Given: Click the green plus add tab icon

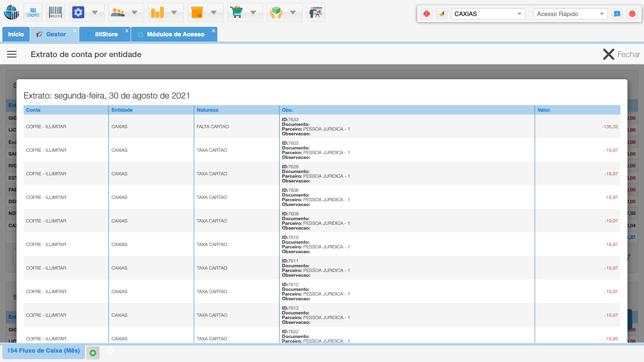Looking at the screenshot, I should pyautogui.click(x=93, y=353).
